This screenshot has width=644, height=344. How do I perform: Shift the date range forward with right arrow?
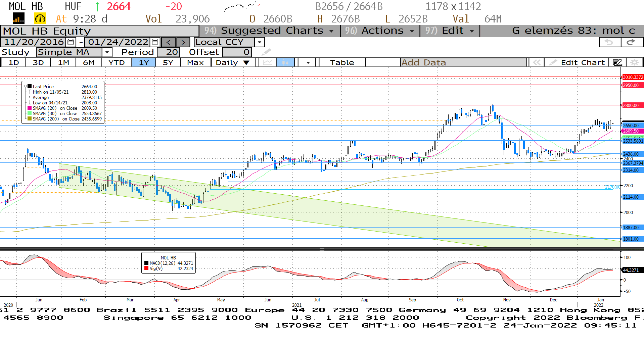(x=183, y=42)
